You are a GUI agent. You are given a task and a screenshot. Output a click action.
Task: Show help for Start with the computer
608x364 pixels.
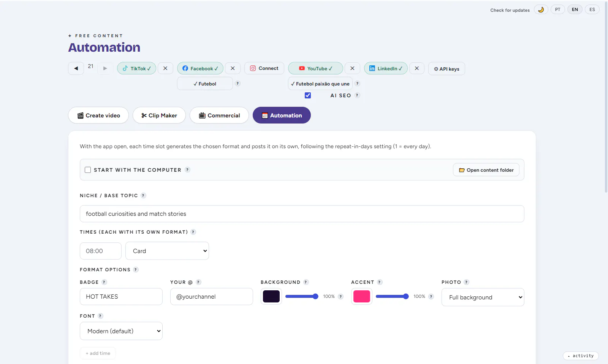(187, 170)
